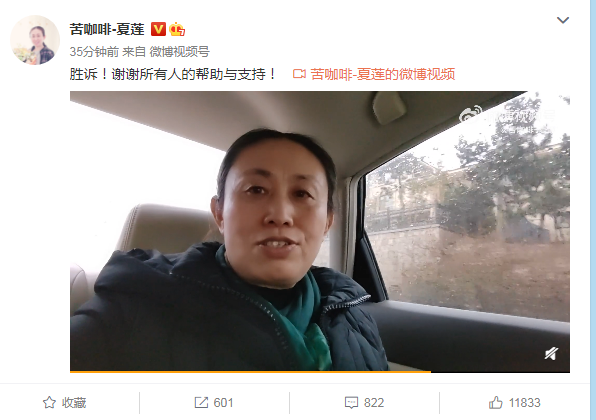
Task: Open the 微博视频号 source link
Action: pos(179,52)
